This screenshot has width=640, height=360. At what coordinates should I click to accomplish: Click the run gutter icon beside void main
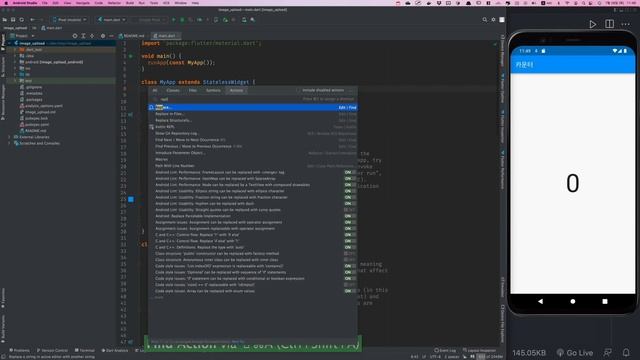tap(131, 56)
